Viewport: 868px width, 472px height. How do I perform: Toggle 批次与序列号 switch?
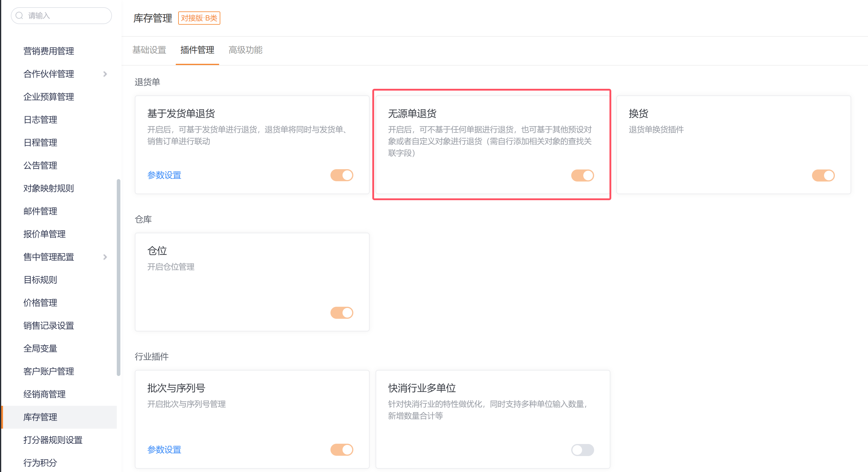(x=342, y=450)
